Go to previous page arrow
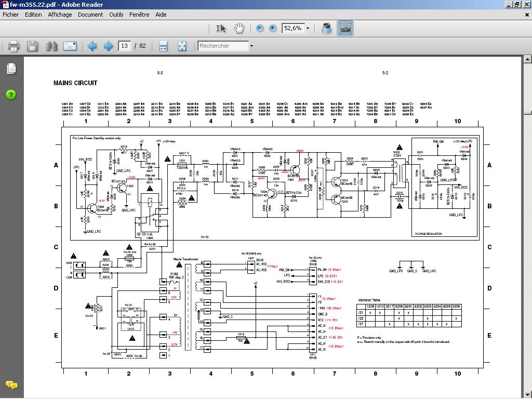This screenshot has height=399, width=532. 92,46
